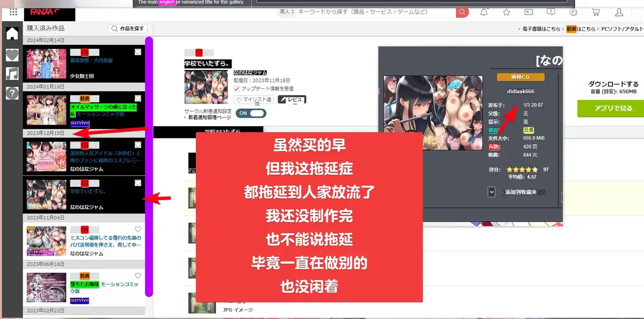
Task: Switch off the circle notification ON toggle
Action: click(251, 113)
